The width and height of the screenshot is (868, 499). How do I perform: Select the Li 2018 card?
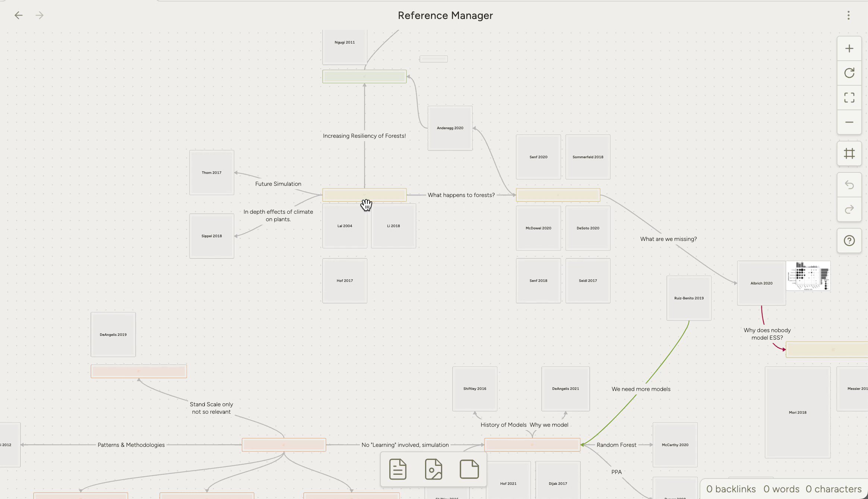[x=393, y=226]
